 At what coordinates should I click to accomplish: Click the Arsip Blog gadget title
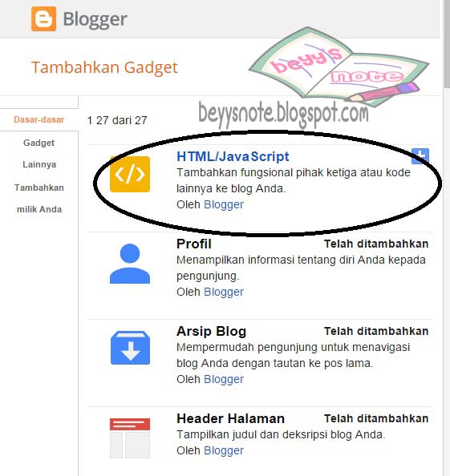coord(211,331)
